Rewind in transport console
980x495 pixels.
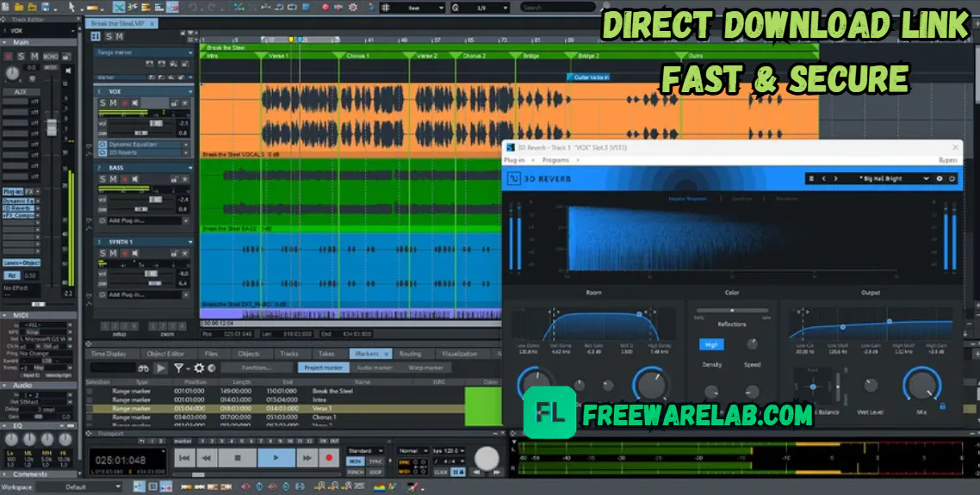[x=207, y=458]
